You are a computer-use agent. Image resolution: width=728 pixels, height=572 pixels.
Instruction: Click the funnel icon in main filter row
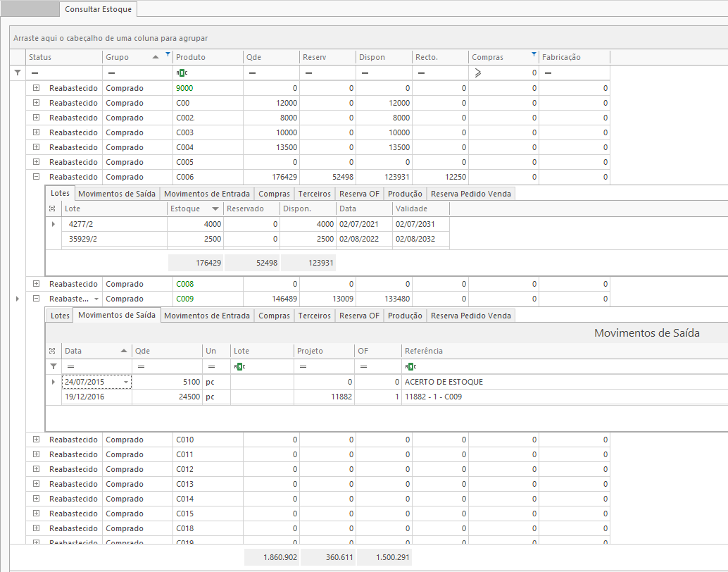18,73
